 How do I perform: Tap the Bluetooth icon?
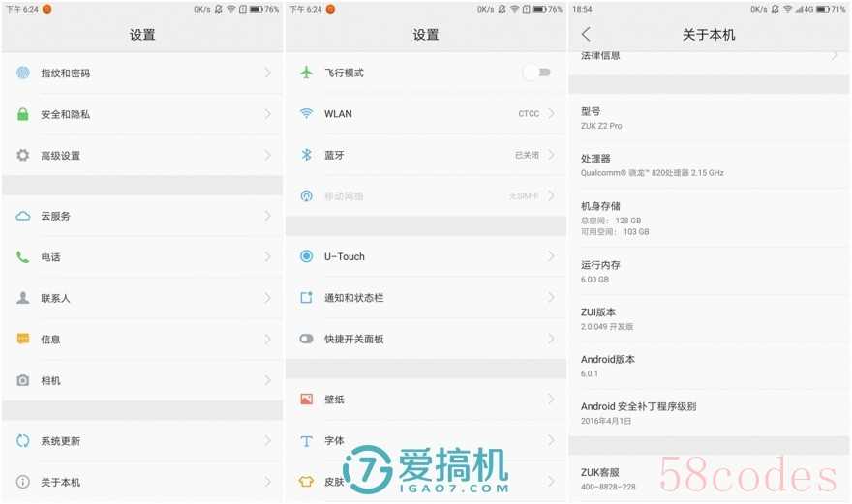306,155
